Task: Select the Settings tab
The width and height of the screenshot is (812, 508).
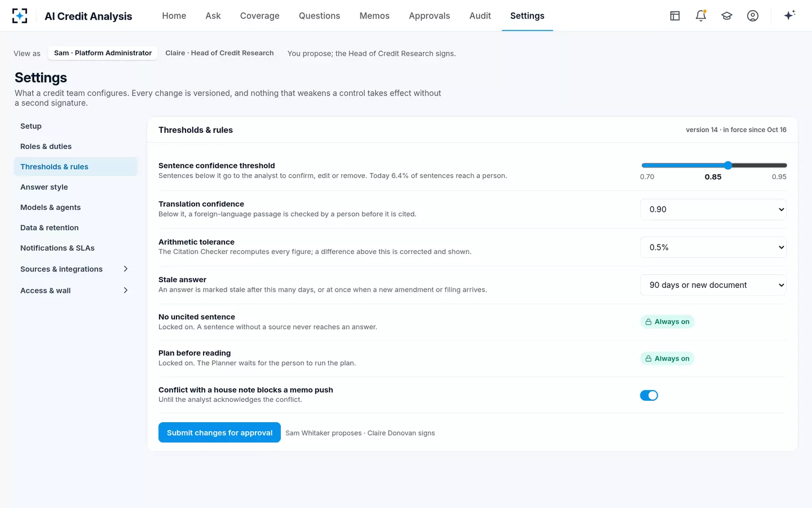Action: tap(527, 16)
